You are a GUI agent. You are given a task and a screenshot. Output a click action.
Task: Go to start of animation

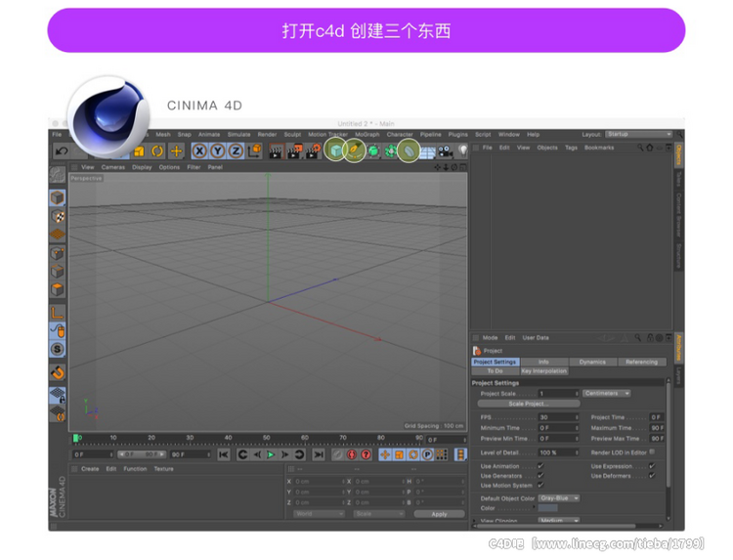pyautogui.click(x=224, y=454)
